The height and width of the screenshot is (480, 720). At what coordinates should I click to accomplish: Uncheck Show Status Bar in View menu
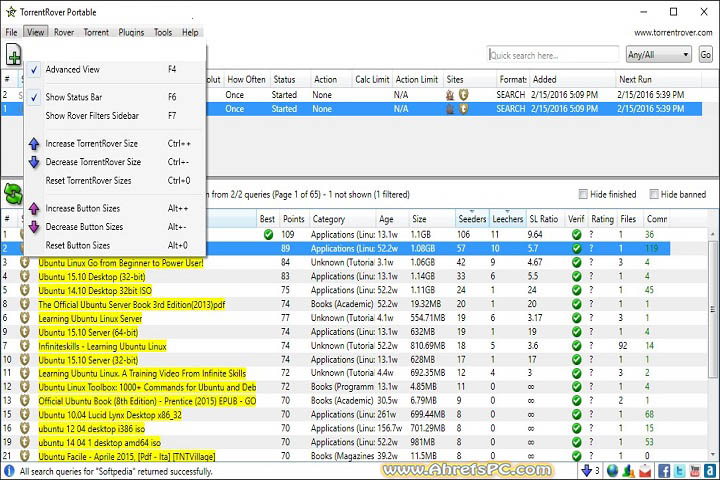[114, 97]
